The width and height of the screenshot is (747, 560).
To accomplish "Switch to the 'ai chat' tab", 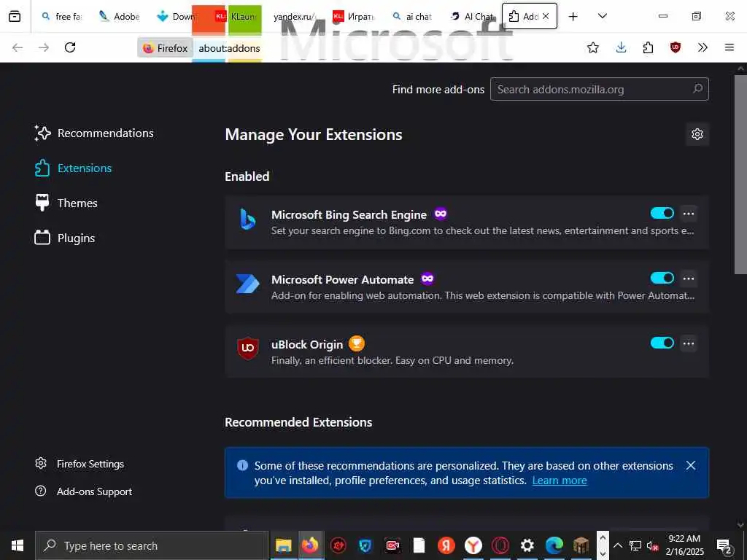I will [x=413, y=17].
